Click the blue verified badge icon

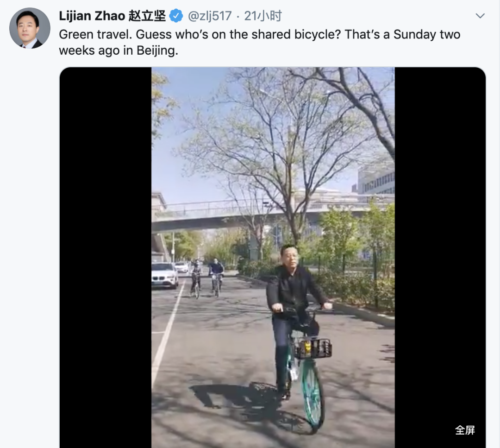(176, 16)
